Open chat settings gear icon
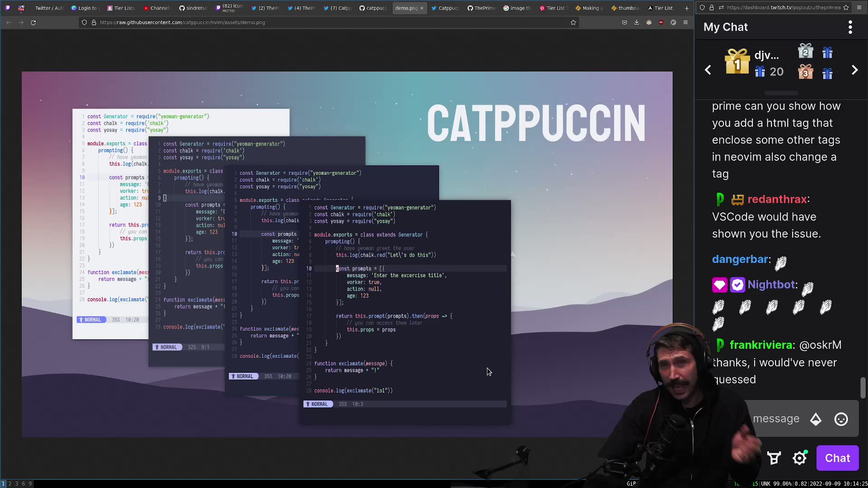The width and height of the screenshot is (868, 488). pos(799,458)
